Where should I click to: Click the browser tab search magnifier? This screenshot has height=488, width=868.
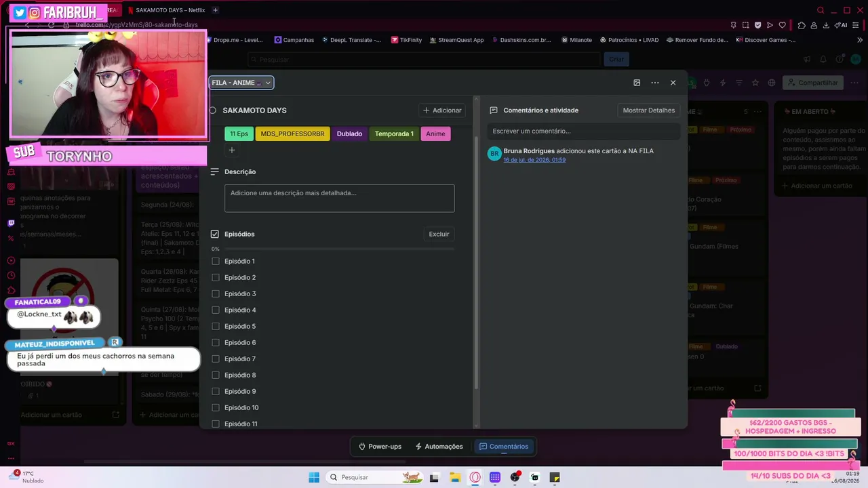click(x=821, y=10)
